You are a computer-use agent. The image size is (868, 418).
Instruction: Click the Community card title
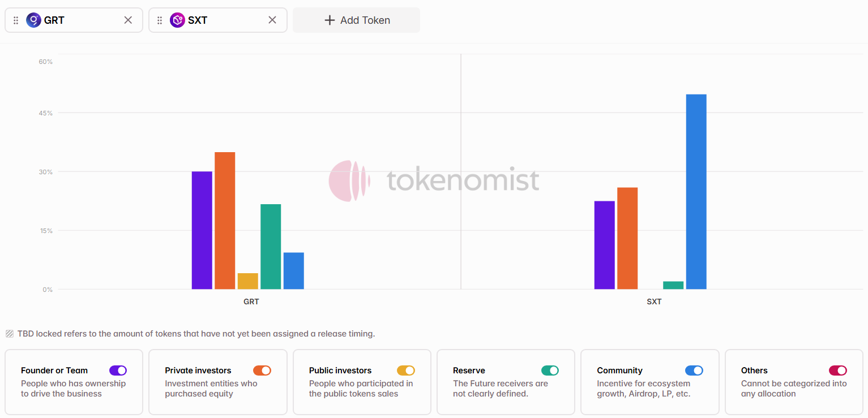point(619,370)
